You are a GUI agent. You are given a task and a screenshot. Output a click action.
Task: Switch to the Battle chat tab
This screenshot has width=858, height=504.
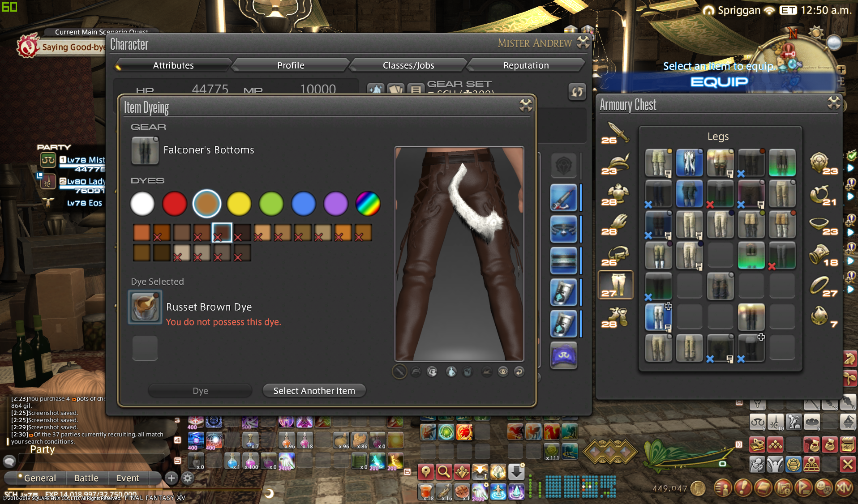pyautogui.click(x=86, y=478)
